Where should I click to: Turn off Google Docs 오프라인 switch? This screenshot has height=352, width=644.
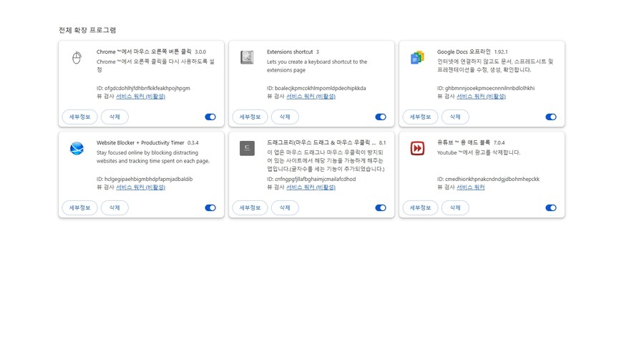point(551,117)
